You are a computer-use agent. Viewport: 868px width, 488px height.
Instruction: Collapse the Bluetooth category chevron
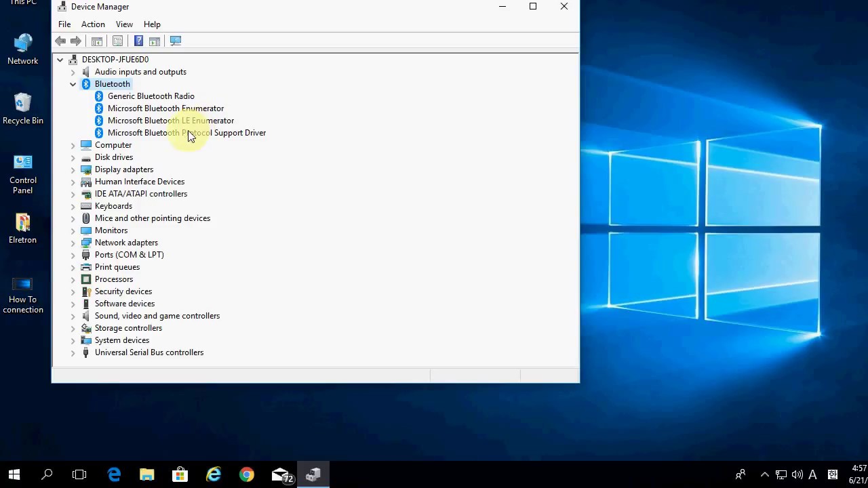coord(73,84)
